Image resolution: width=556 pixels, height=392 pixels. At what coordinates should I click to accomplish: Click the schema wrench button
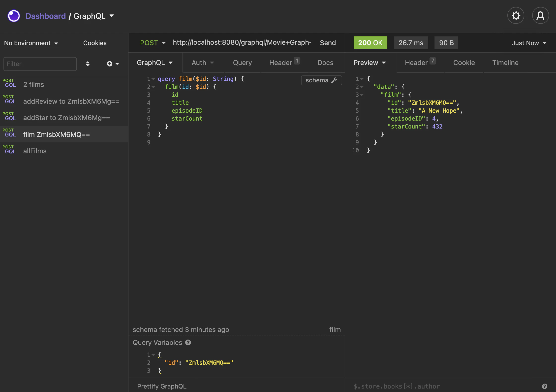click(321, 80)
